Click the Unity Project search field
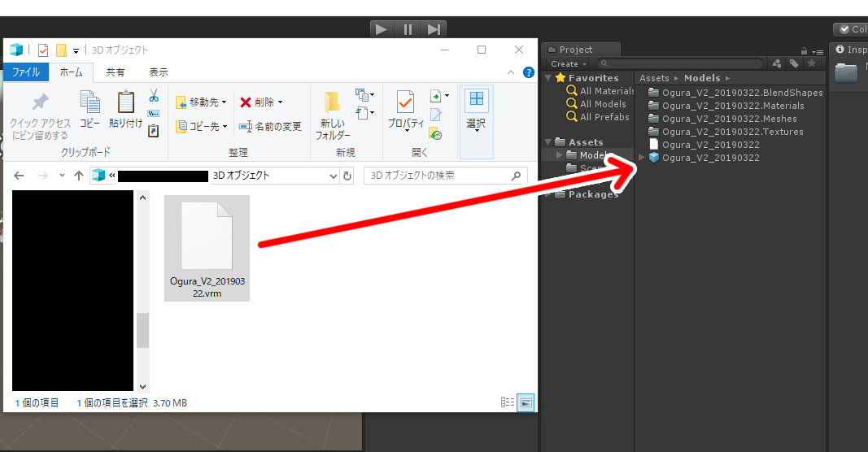868x452 pixels. 681,63
